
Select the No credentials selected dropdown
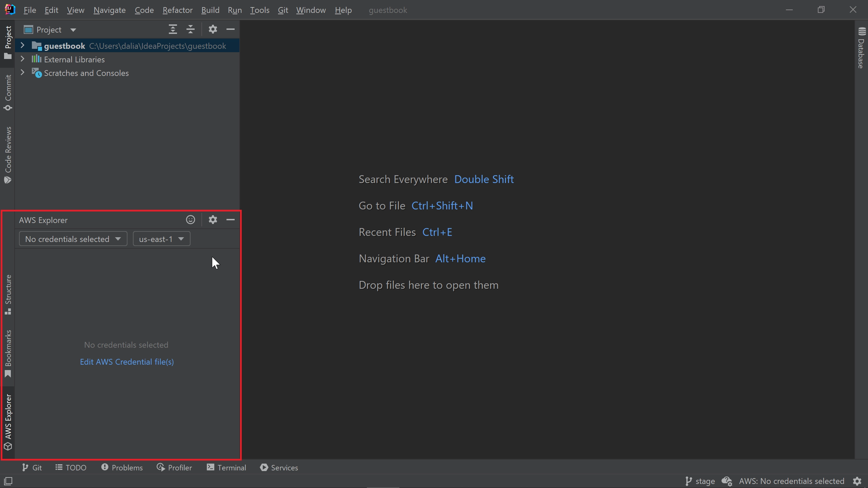[72, 238]
